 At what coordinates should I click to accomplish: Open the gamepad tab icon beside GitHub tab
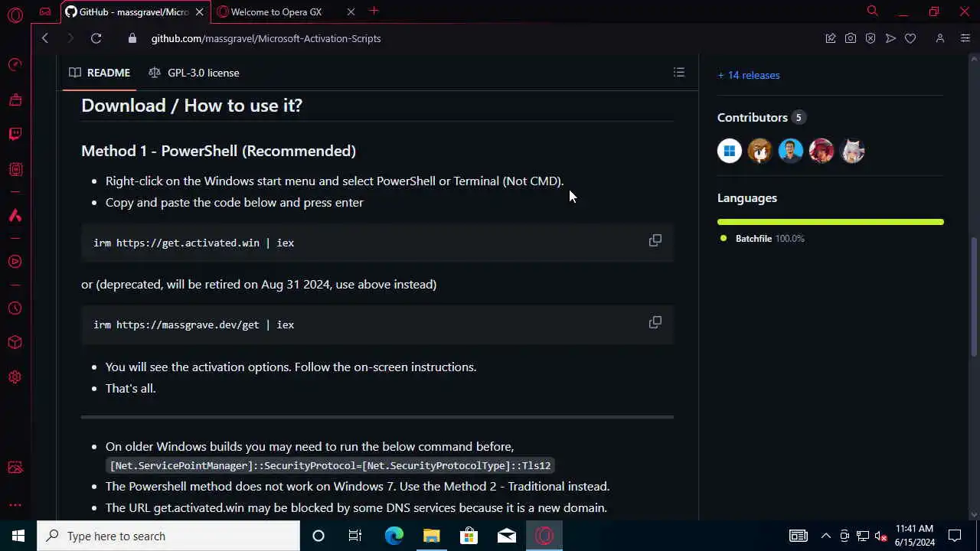point(45,11)
